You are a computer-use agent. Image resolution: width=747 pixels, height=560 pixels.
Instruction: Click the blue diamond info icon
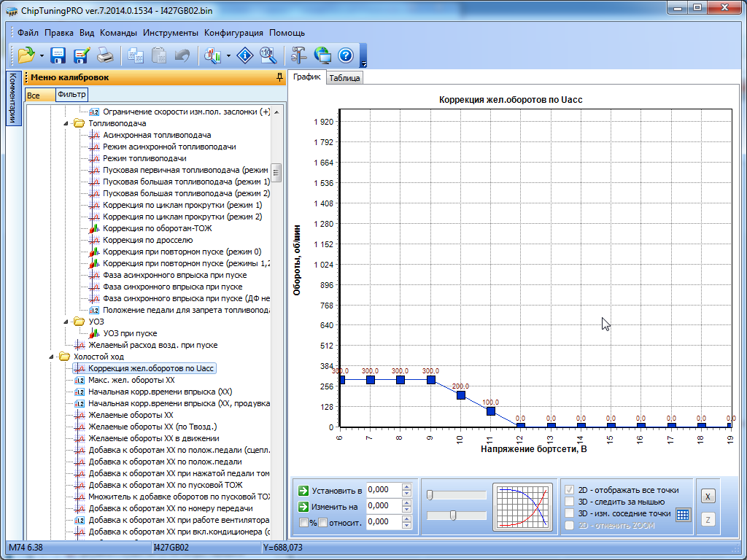(x=246, y=55)
